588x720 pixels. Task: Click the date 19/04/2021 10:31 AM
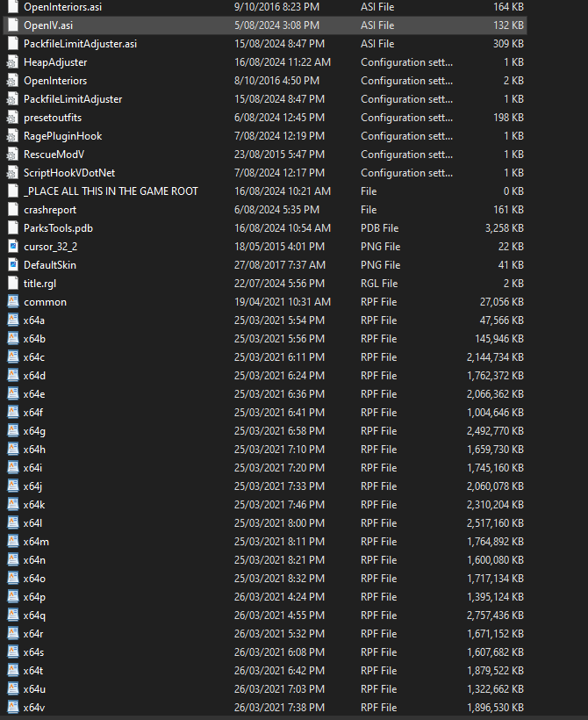[x=283, y=302]
